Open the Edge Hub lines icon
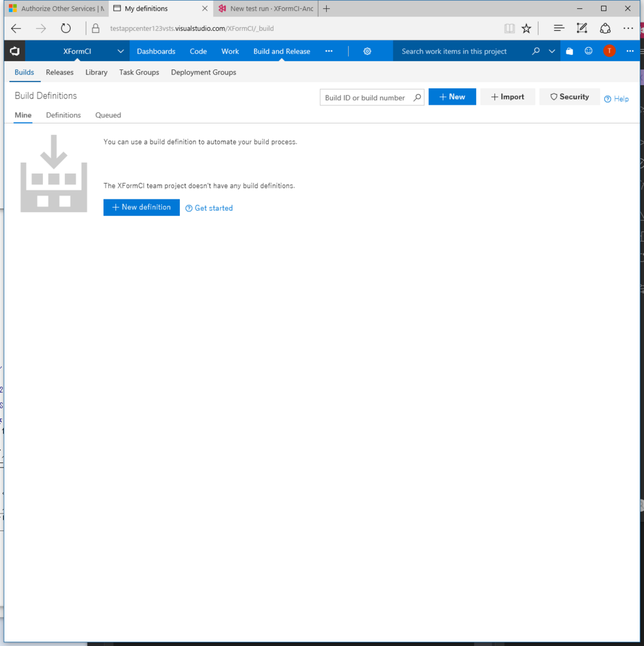This screenshot has width=644, height=646. 559,28
